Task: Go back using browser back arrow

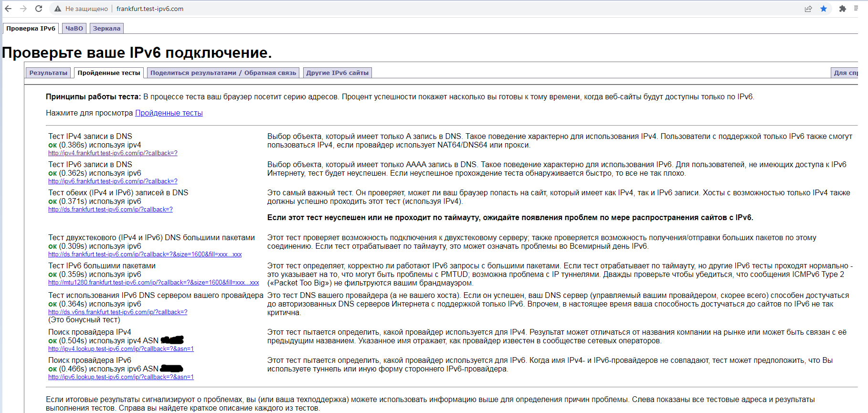Action: click(x=8, y=9)
